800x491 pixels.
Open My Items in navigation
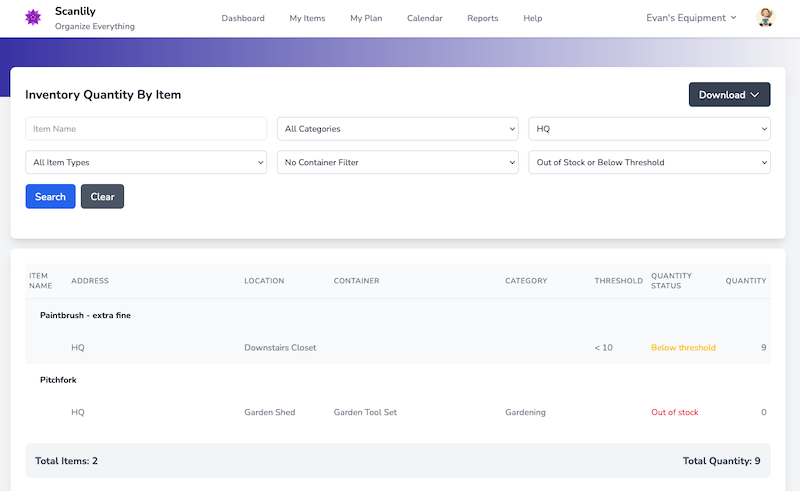pos(307,18)
